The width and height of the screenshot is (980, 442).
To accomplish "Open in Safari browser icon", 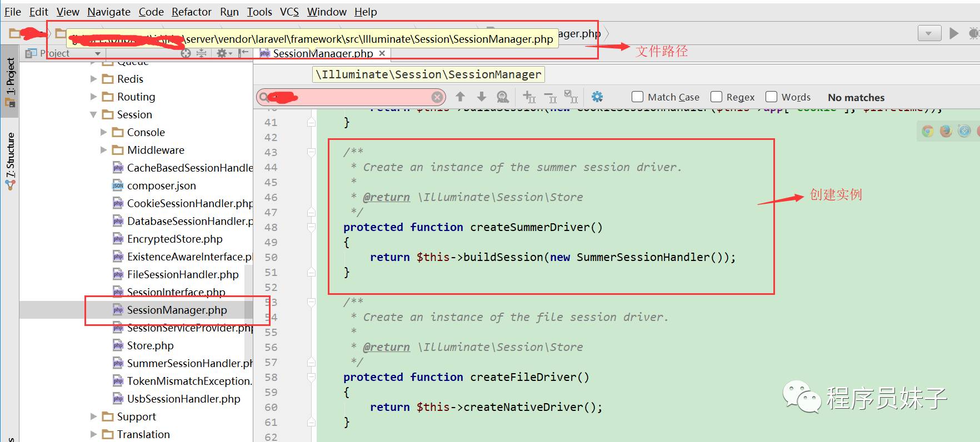I will (964, 131).
